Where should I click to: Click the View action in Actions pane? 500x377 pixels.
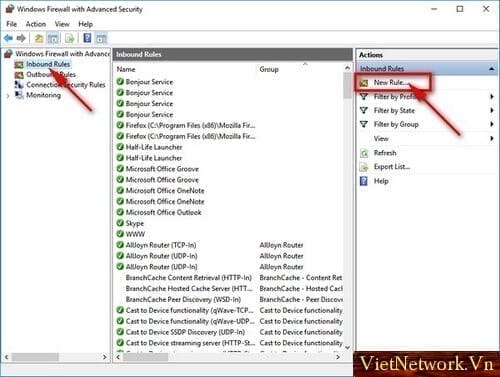pyautogui.click(x=381, y=138)
